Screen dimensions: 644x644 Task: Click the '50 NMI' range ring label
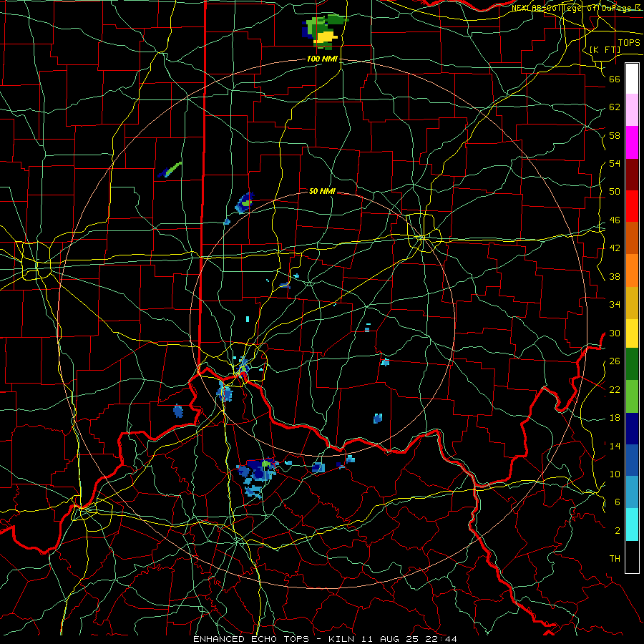(x=322, y=191)
